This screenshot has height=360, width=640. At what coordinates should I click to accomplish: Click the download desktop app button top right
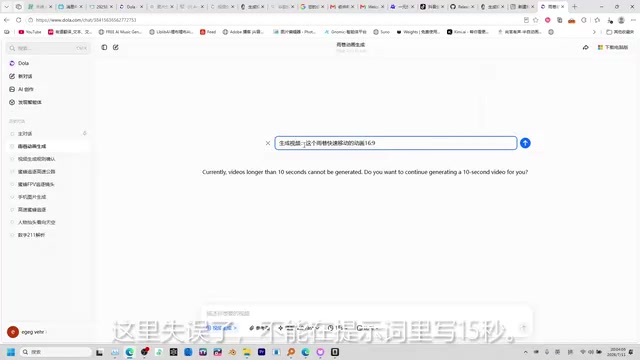(612, 47)
